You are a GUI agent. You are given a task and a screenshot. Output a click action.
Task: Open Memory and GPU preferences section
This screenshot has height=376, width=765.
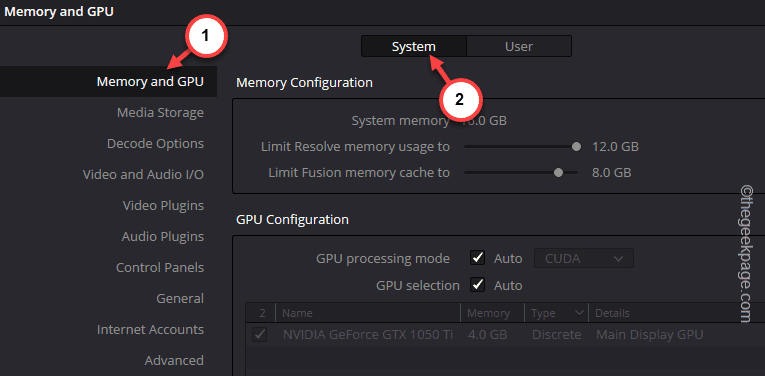150,81
